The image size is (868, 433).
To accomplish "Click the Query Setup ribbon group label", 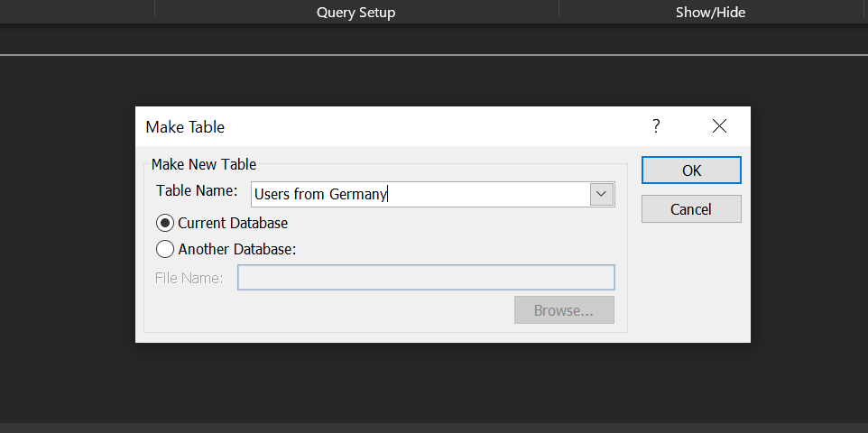I will click(x=356, y=13).
